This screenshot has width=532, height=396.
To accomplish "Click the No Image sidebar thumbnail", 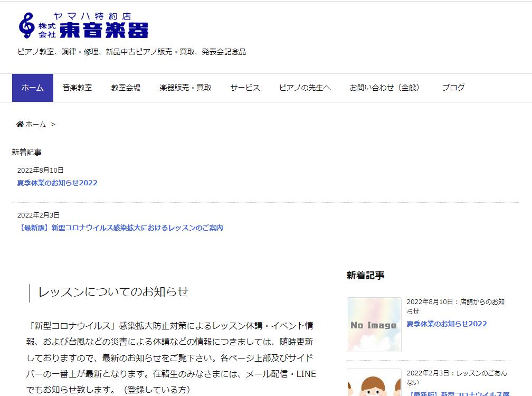I will [374, 325].
